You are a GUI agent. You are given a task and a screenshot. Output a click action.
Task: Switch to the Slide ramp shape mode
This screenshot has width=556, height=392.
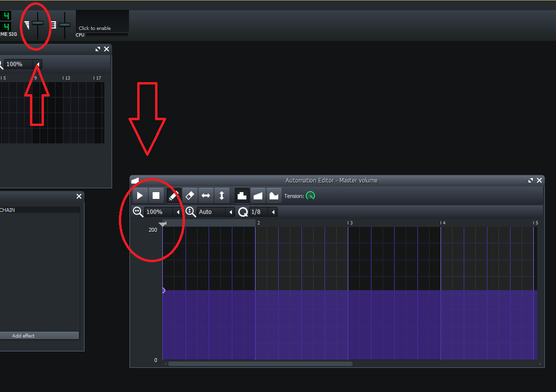pyautogui.click(x=257, y=195)
